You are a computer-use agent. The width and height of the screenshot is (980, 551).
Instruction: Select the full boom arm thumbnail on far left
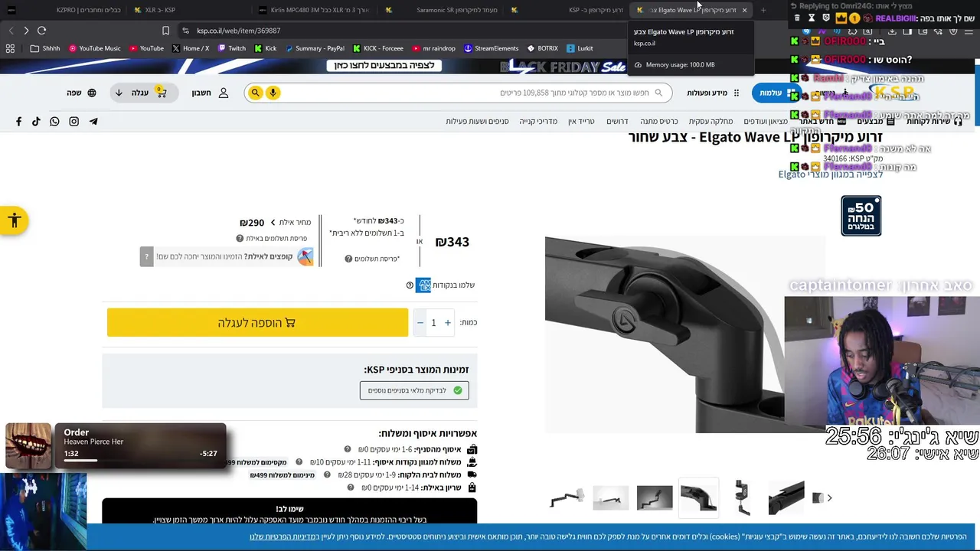tap(567, 497)
